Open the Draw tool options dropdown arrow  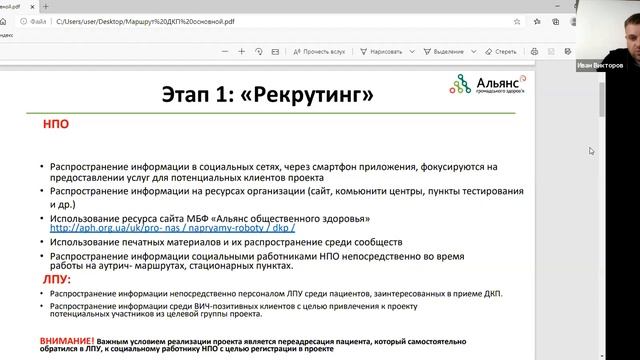[x=412, y=52]
